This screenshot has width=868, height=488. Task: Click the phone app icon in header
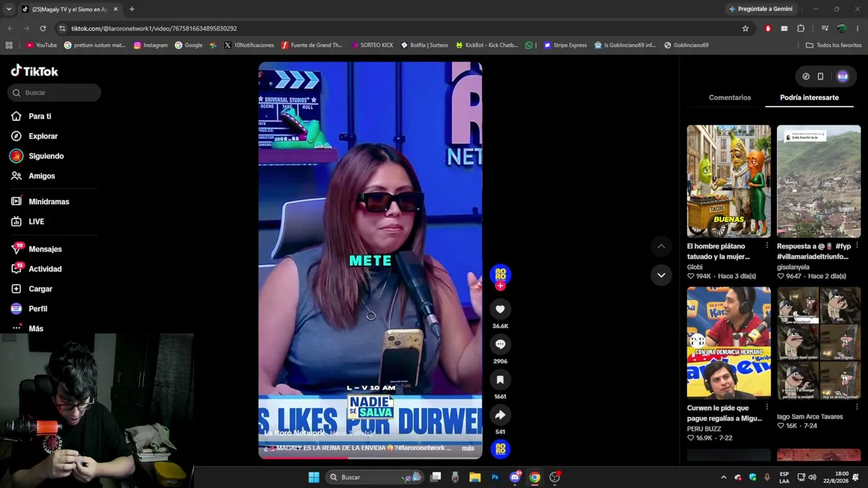[x=821, y=77]
